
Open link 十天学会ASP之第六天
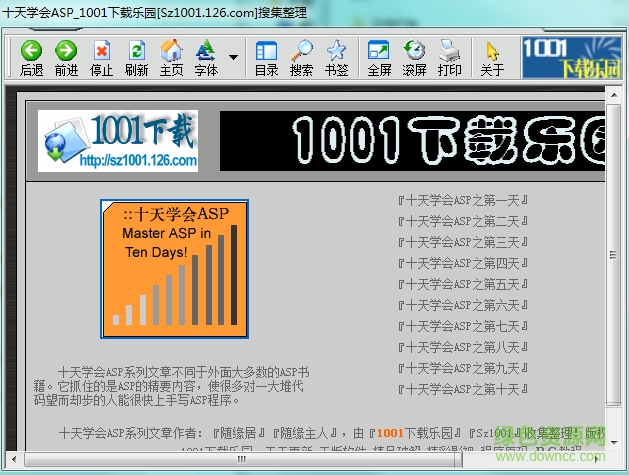point(463,305)
